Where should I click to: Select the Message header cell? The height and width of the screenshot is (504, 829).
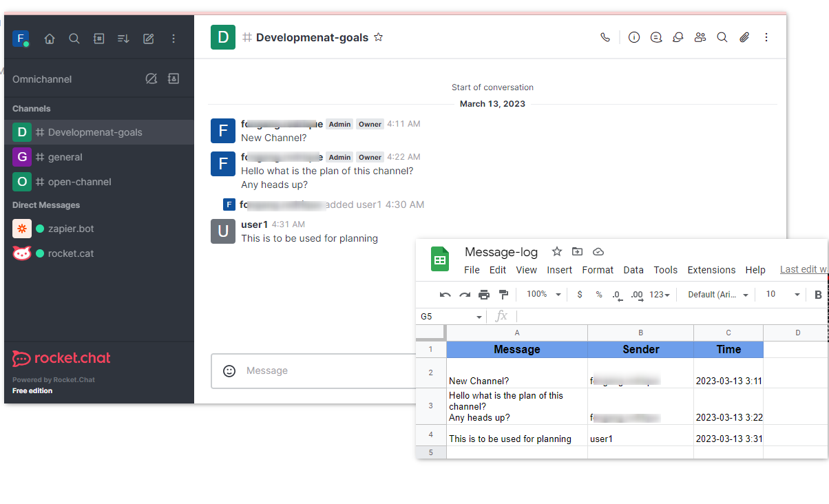pyautogui.click(x=517, y=350)
